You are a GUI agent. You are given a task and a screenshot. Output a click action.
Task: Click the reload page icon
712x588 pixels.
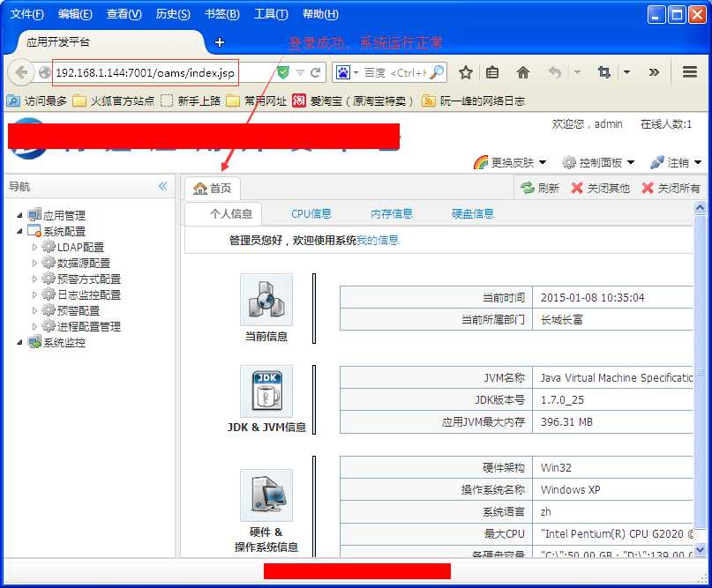316,72
